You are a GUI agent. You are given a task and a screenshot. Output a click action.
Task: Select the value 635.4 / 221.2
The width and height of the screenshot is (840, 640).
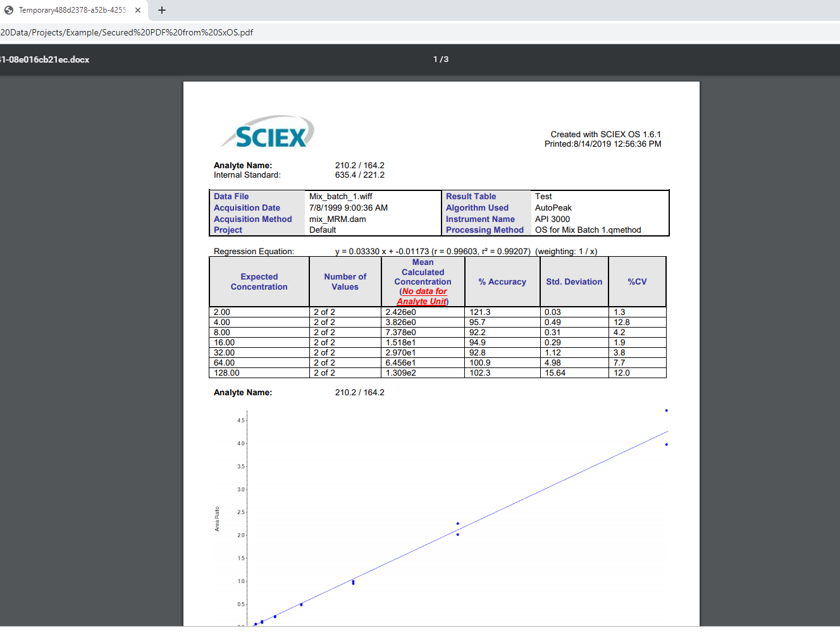(360, 175)
